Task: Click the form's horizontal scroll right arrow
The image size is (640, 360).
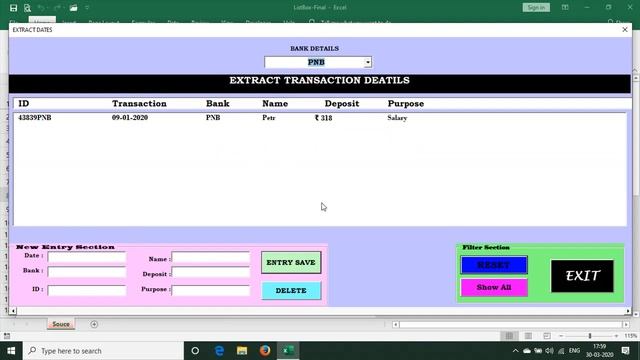Action: 628,311
